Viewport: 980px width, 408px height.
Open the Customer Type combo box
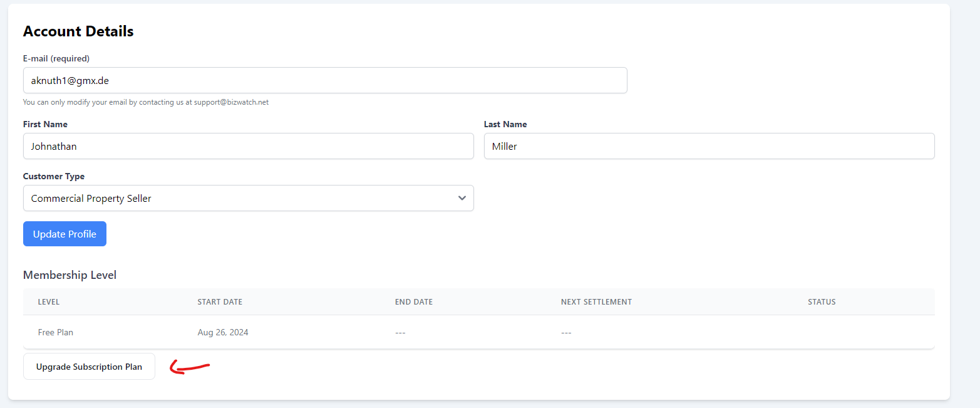tap(248, 198)
